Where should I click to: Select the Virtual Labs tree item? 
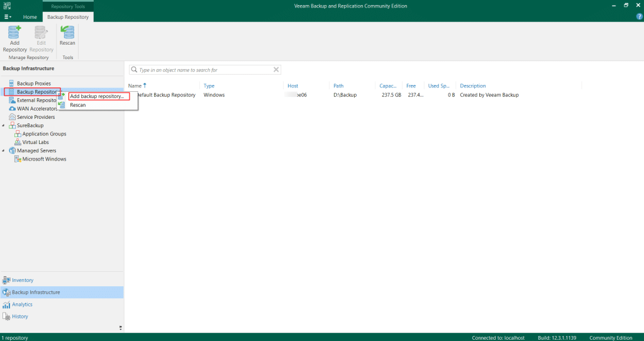(35, 142)
